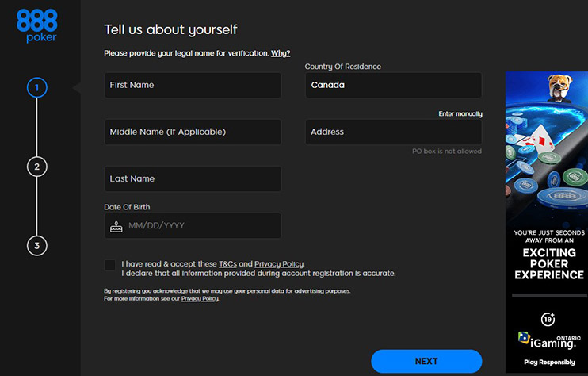
Task: Check the T&Cs acceptance checkbox
Action: click(x=109, y=265)
